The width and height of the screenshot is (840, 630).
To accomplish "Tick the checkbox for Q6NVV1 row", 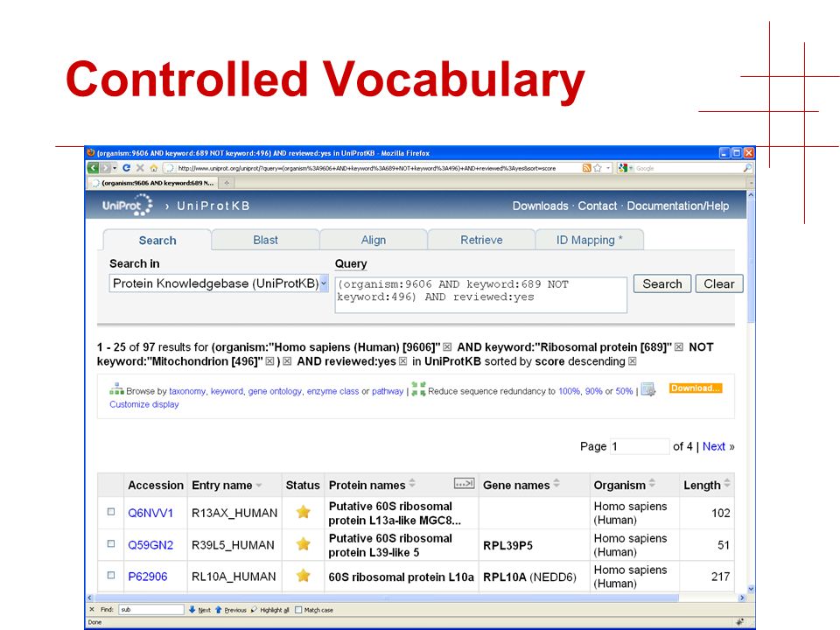I will tap(111, 512).
